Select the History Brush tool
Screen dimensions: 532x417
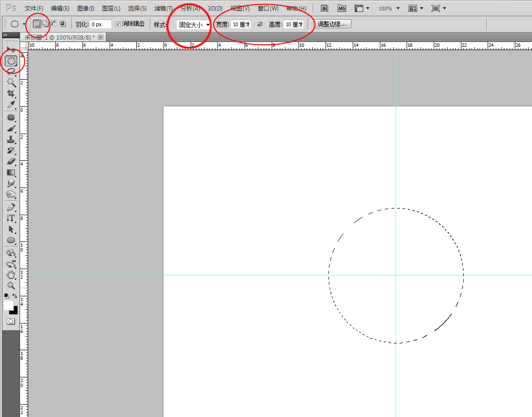click(x=11, y=150)
